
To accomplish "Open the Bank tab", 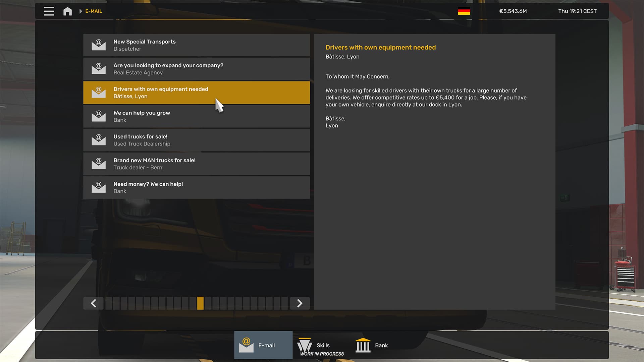I will tap(381, 345).
